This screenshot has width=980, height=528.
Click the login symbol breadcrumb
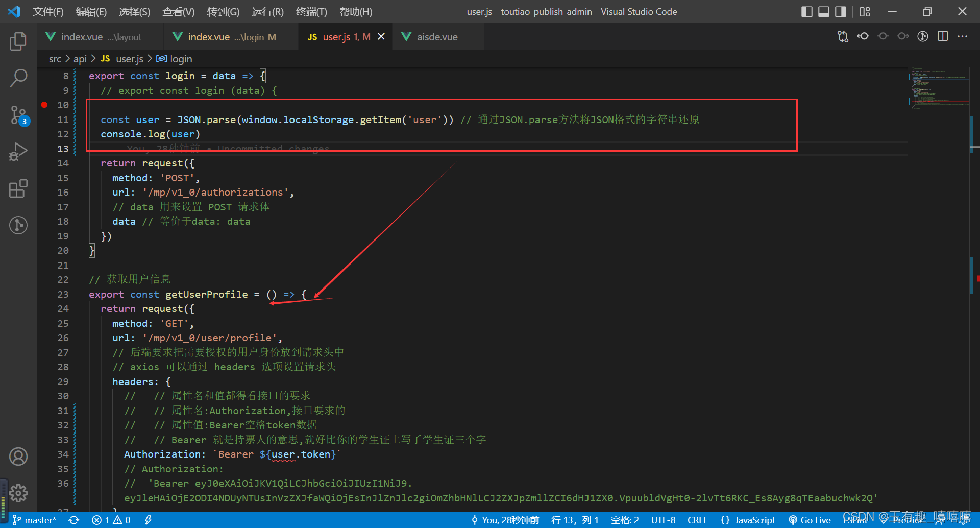(x=175, y=59)
